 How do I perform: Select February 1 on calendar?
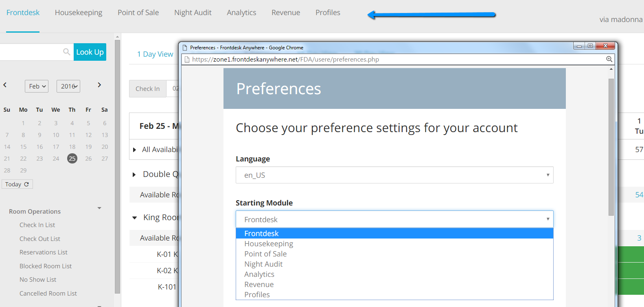(x=23, y=123)
